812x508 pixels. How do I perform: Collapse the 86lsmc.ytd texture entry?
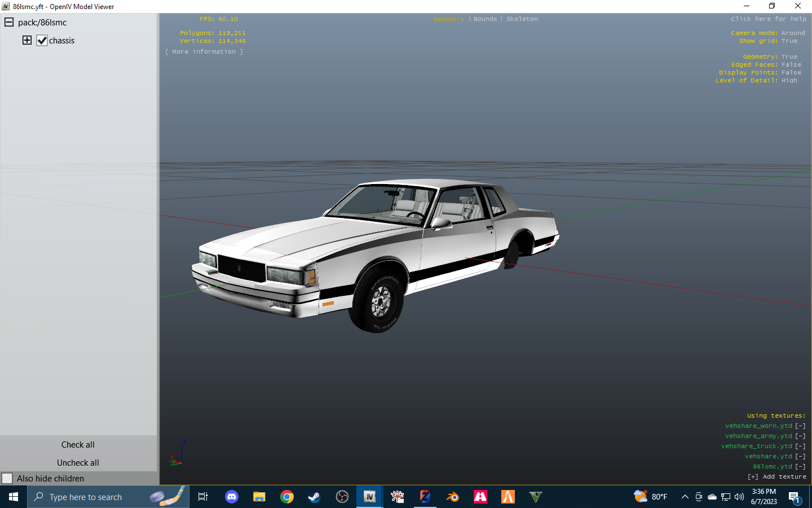point(800,466)
